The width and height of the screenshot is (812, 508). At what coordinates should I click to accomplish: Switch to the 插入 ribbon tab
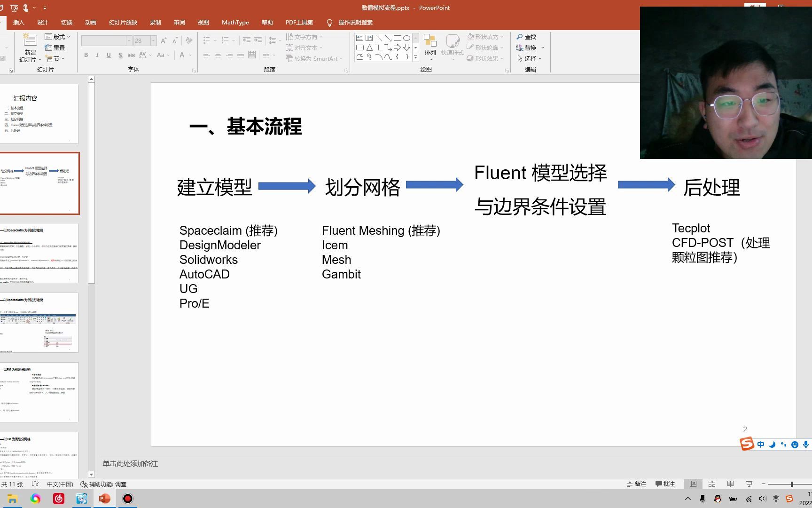click(18, 22)
